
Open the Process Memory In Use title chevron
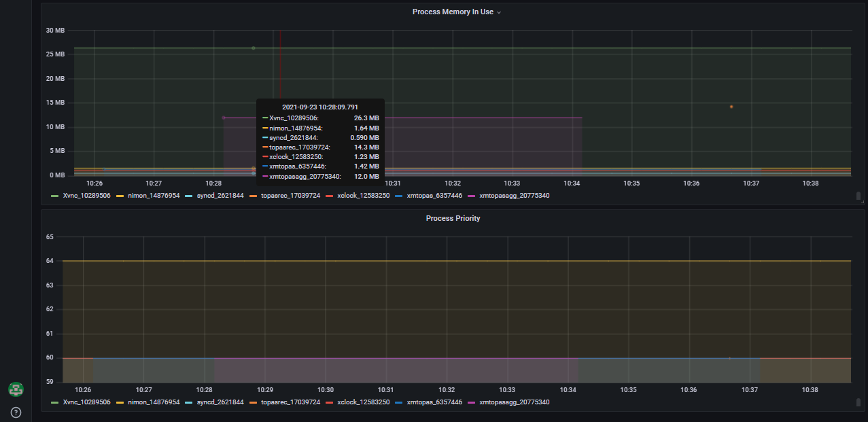click(499, 12)
